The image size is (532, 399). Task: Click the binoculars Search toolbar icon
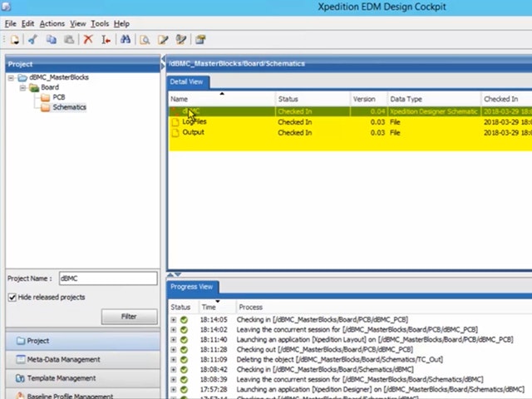(126, 39)
